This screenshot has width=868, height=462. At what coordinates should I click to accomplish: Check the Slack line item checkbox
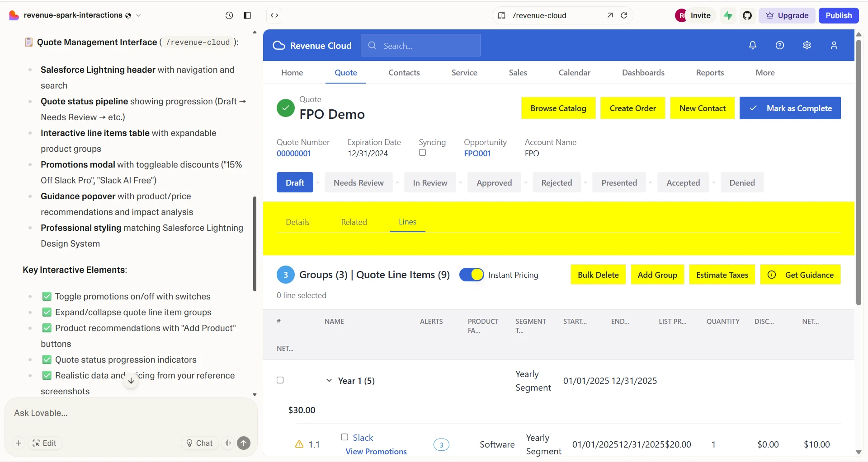344,437
